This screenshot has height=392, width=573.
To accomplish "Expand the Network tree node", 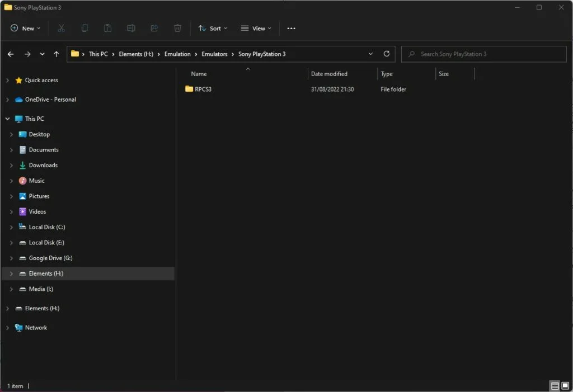I will point(7,328).
